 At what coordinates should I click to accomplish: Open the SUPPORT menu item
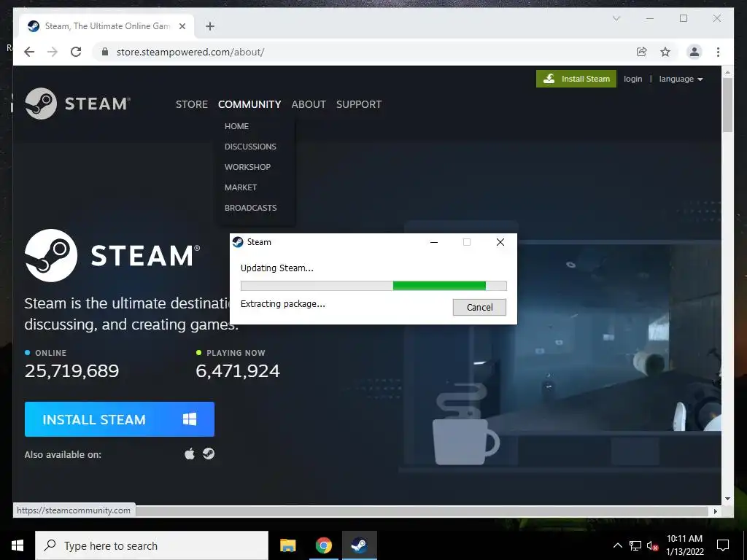tap(359, 104)
